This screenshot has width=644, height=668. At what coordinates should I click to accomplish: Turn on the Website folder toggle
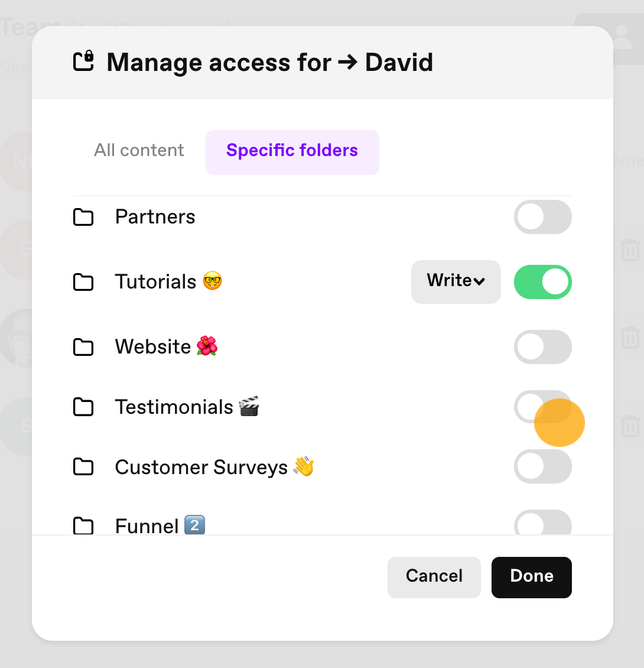point(542,347)
